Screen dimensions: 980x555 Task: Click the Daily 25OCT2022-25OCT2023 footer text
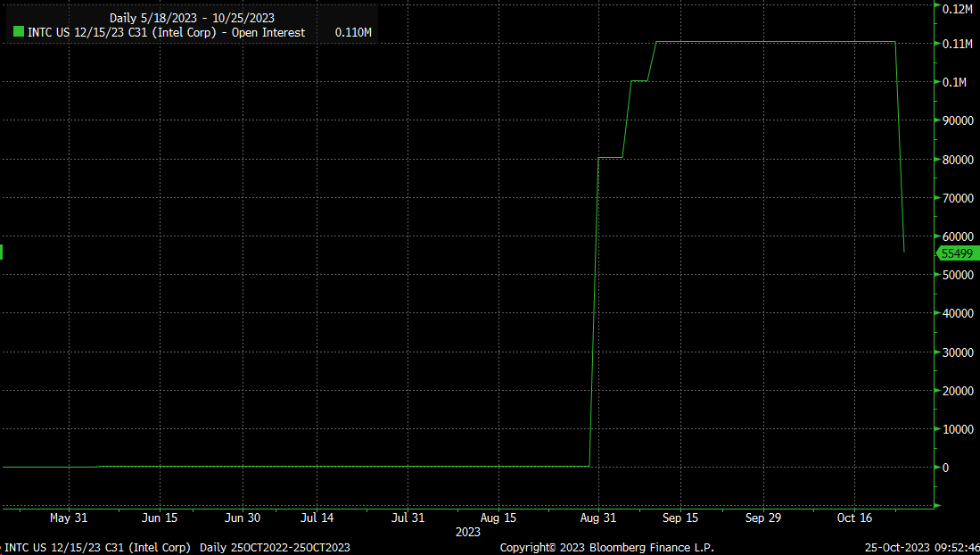pos(275,548)
